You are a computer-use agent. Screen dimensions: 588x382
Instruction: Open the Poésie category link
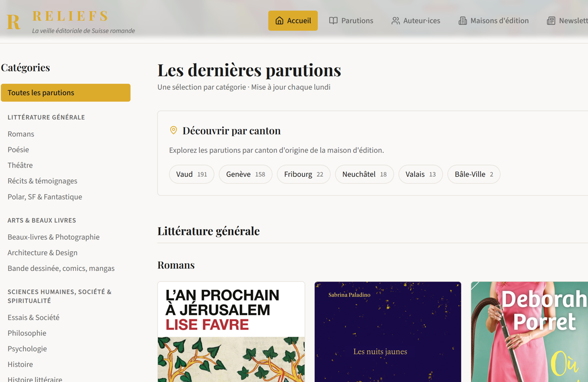tap(18, 149)
